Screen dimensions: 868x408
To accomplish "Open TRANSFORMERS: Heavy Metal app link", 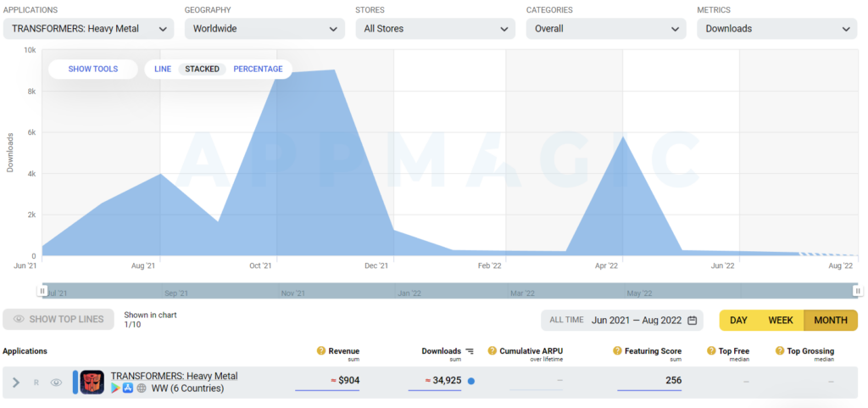I will coord(174,376).
